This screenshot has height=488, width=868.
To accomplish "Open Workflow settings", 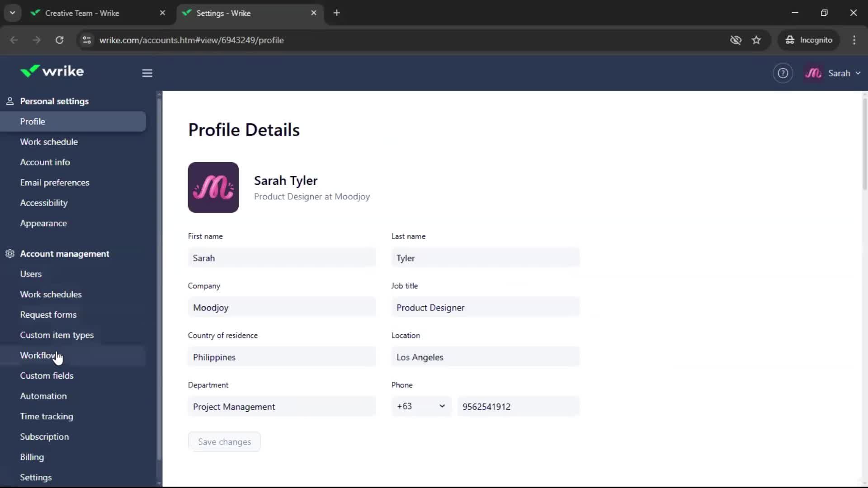I will 73,355.
